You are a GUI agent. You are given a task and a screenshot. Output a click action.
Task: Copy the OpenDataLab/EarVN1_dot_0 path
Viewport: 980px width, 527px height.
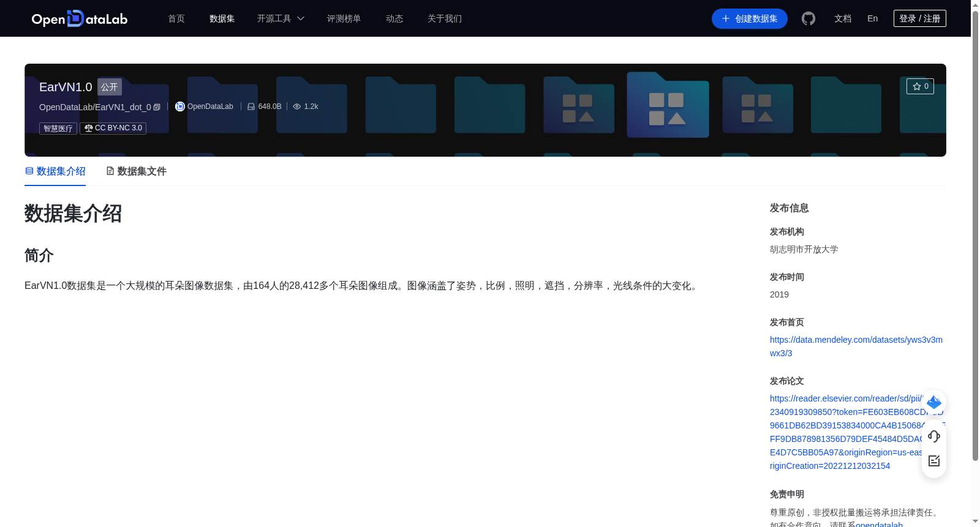tap(157, 107)
